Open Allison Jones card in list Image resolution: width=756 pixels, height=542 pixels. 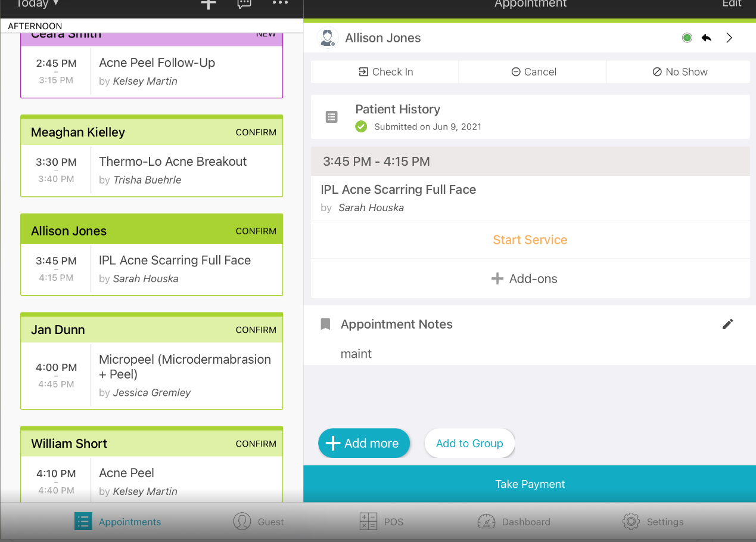(151, 255)
